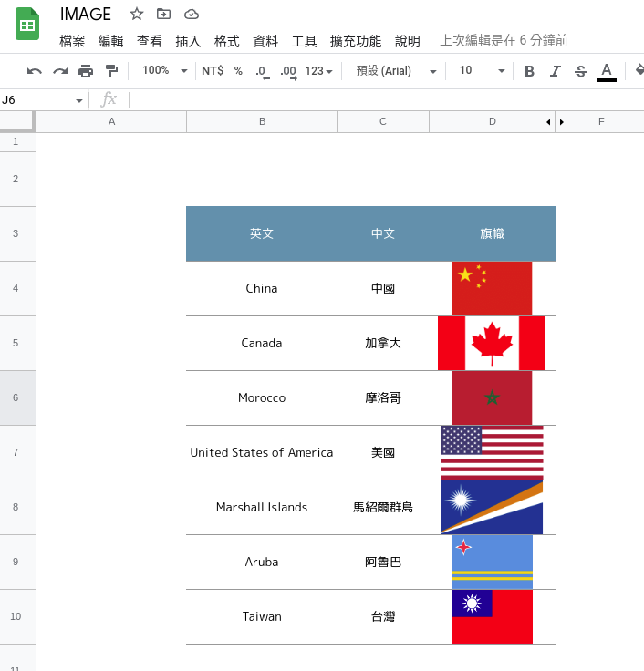Viewport: 644px width, 671px height.
Task: Open the name box dropdown arrow
Action: click(x=78, y=101)
